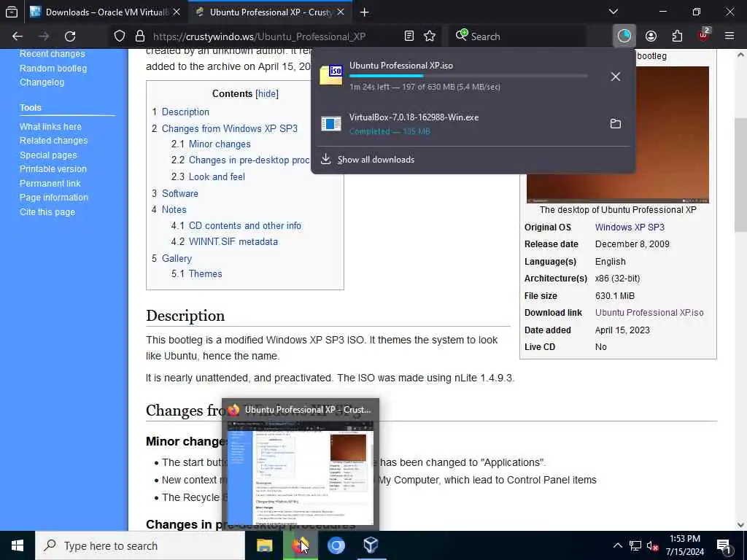Screen dimensions: 747x560
Task: Open Windows Start menu
Action: pos(18,545)
